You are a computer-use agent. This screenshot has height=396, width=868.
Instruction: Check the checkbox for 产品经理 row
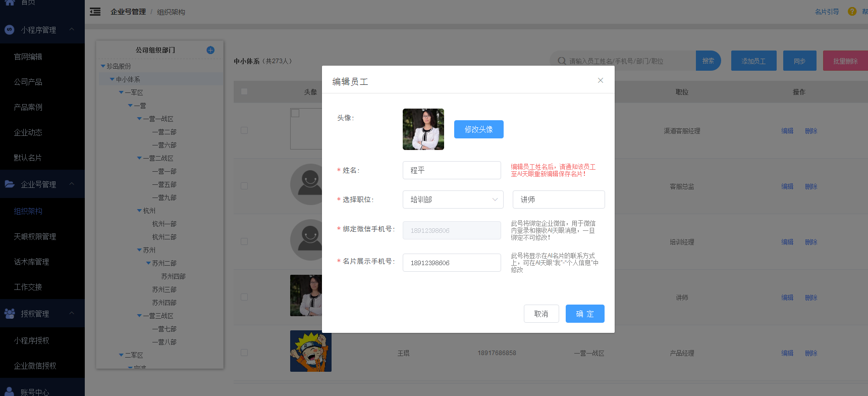coord(244,353)
